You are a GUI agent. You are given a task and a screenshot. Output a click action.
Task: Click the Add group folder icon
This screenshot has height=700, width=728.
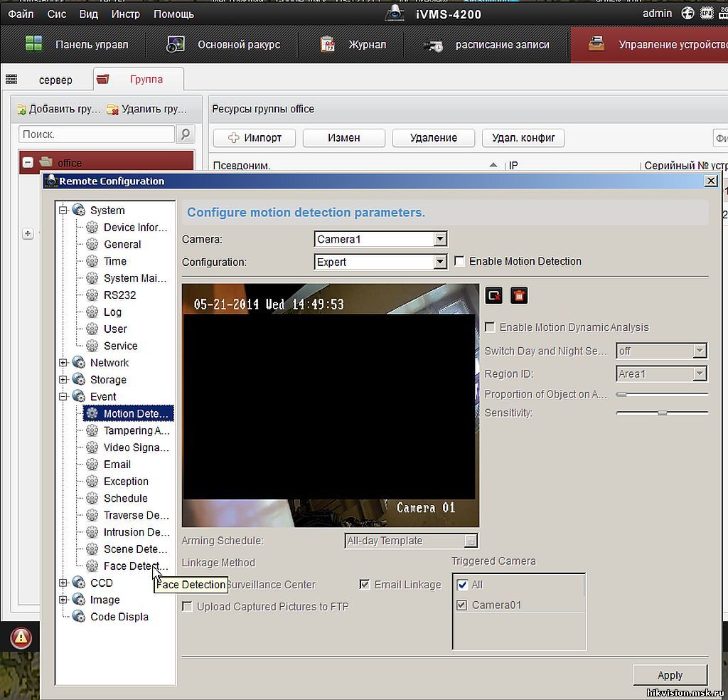21,110
